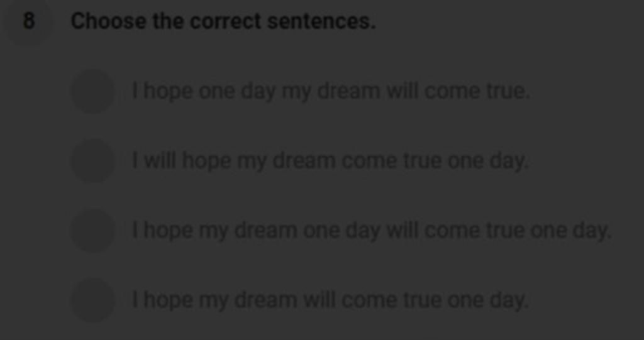Viewport: 644px width, 340px height.
Task: Choose the answer beginning 'I hope my dream one day'
Action: [372, 231]
